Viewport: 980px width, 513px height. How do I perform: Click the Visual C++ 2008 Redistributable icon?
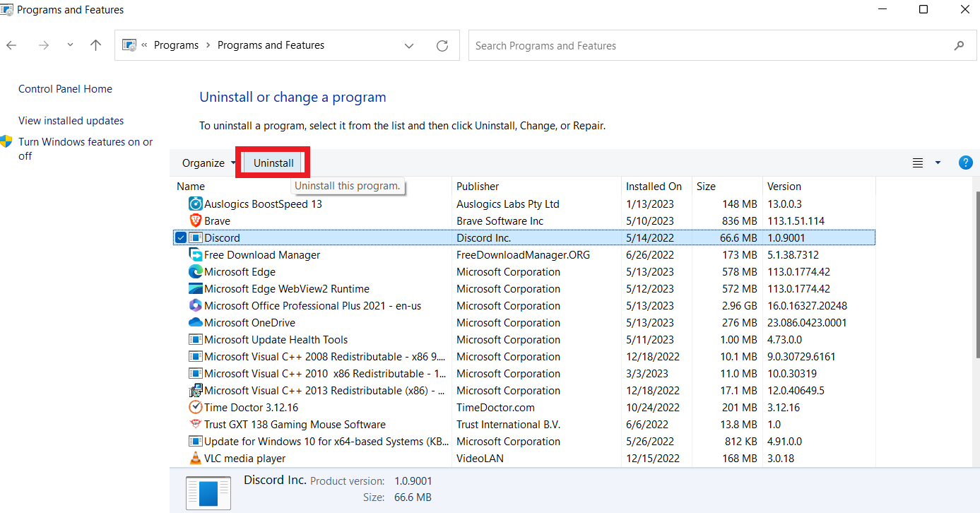coord(196,356)
